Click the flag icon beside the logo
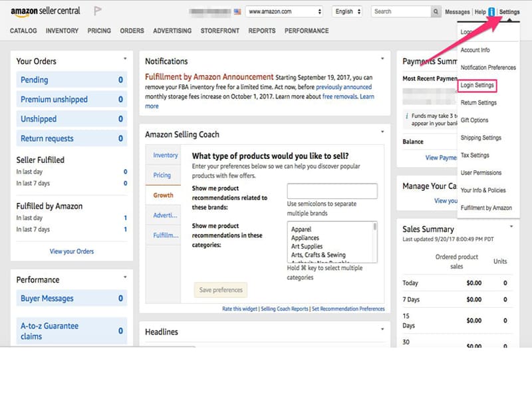 pyautogui.click(x=98, y=11)
